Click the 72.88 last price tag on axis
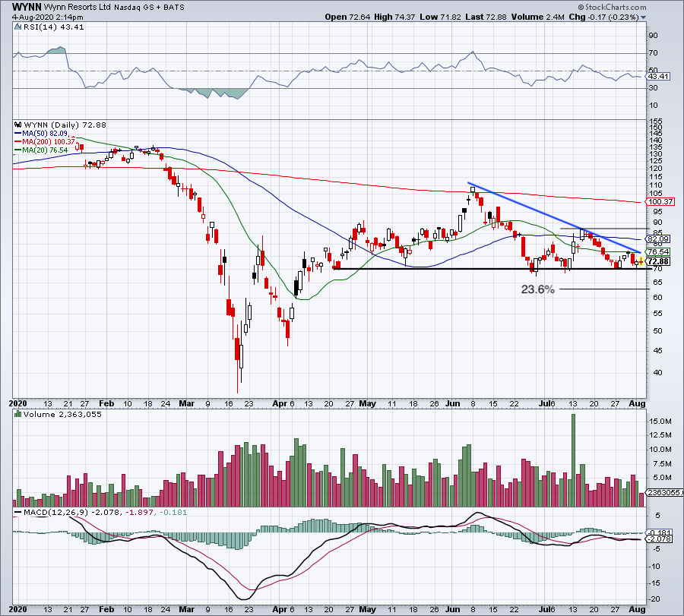The height and width of the screenshot is (616, 684). coord(658,261)
